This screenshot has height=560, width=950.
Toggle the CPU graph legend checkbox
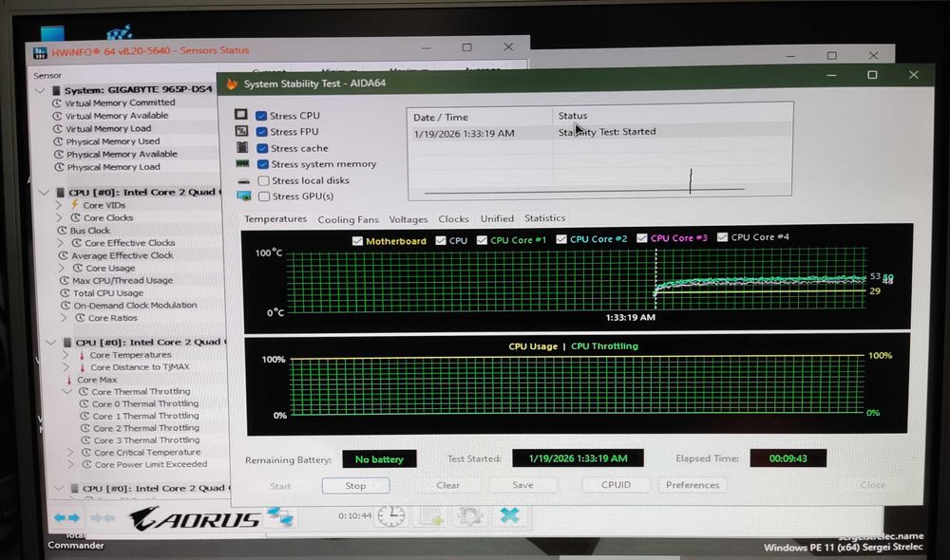click(x=441, y=240)
